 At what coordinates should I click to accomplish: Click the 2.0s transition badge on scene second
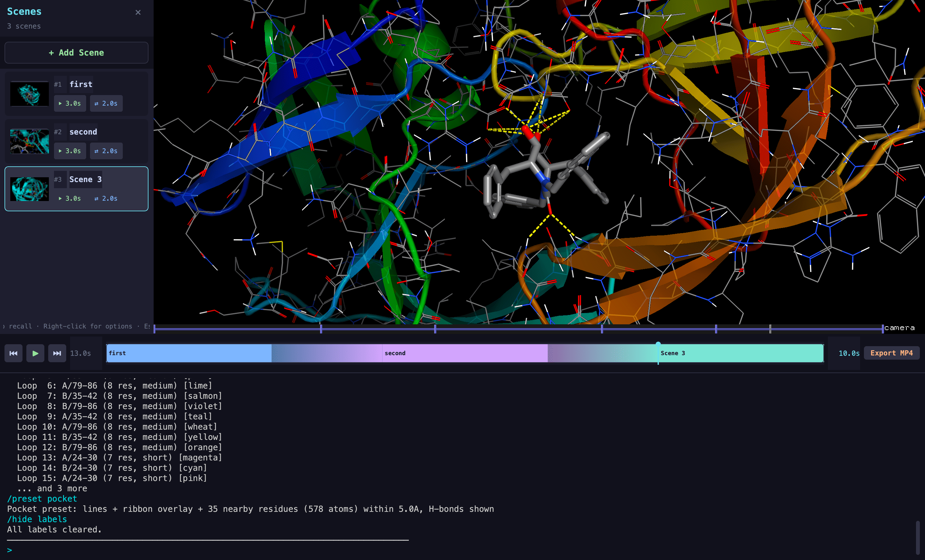pos(106,151)
